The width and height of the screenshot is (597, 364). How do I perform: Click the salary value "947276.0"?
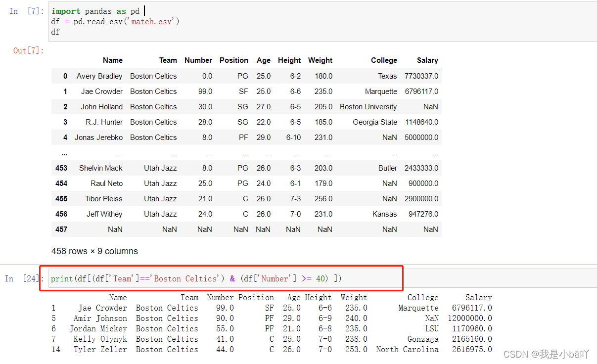(x=423, y=214)
